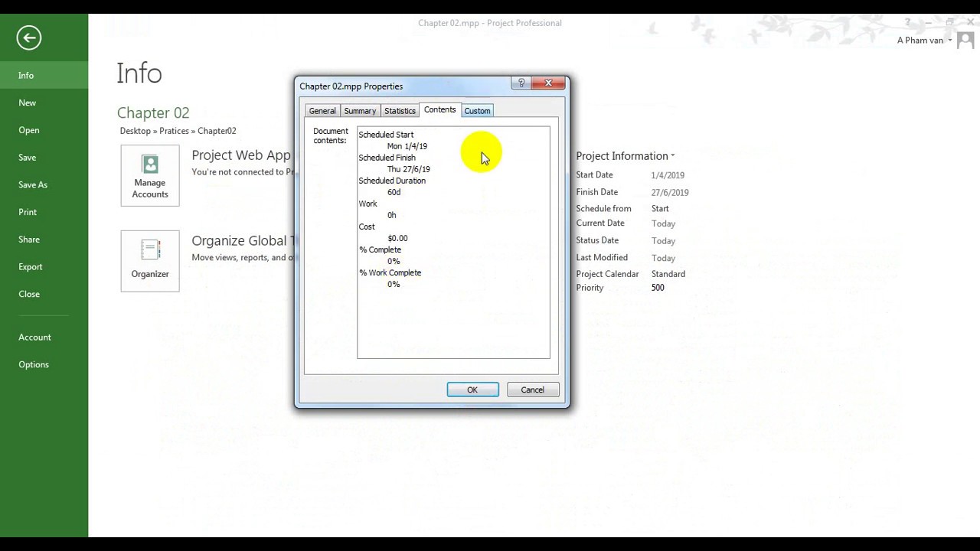Choose Close in the sidebar
Screen dimensions: 980x551
(44, 294)
